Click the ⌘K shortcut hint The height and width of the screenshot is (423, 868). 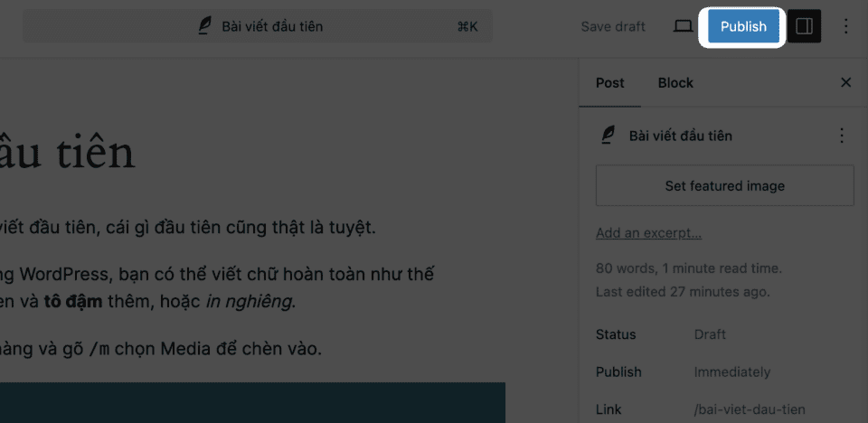467,26
